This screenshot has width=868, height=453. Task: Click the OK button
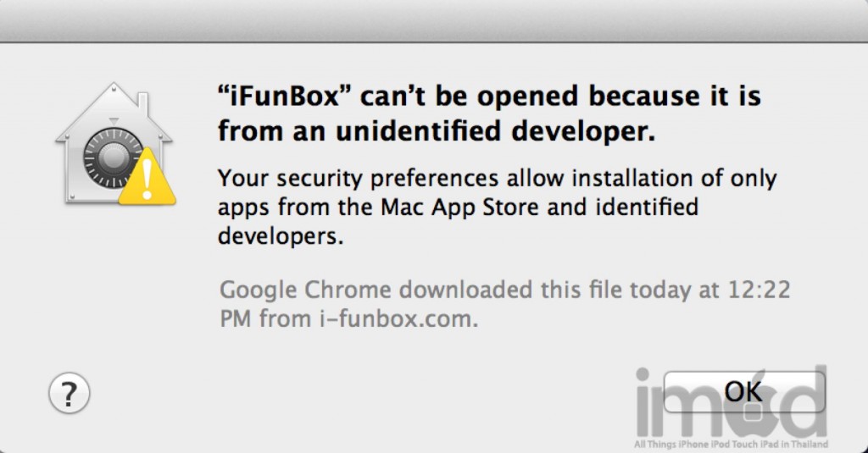pos(743,392)
